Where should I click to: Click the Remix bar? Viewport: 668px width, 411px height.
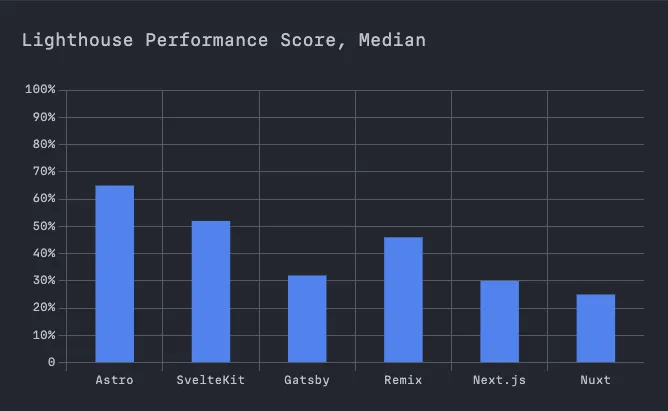(x=403, y=299)
